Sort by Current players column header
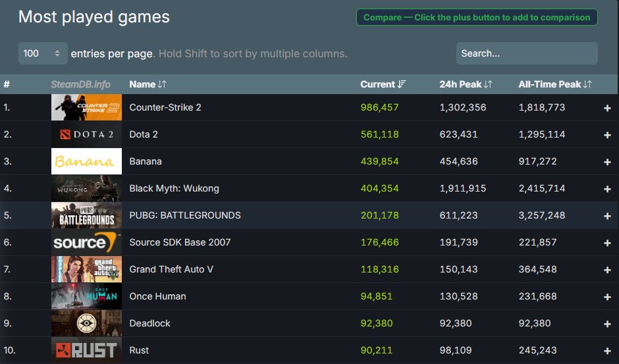Screen dimensions: 619x364 (383, 84)
